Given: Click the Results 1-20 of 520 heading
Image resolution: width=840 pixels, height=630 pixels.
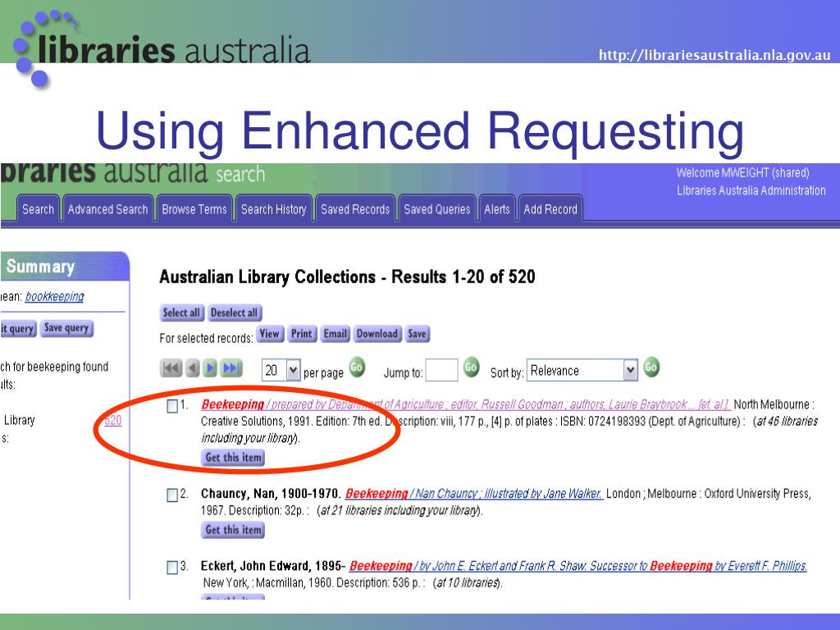Looking at the screenshot, I should click(x=347, y=277).
